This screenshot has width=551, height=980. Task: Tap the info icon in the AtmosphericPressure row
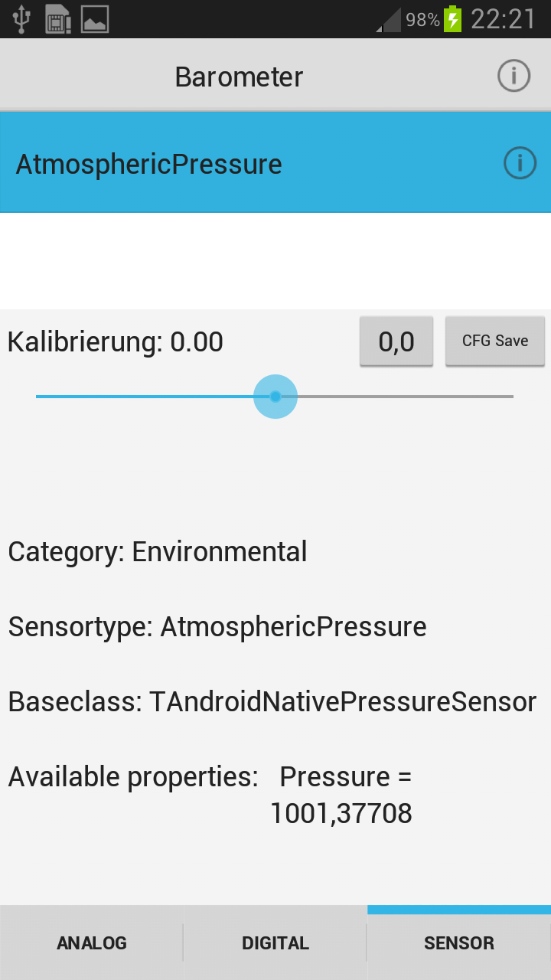520,163
